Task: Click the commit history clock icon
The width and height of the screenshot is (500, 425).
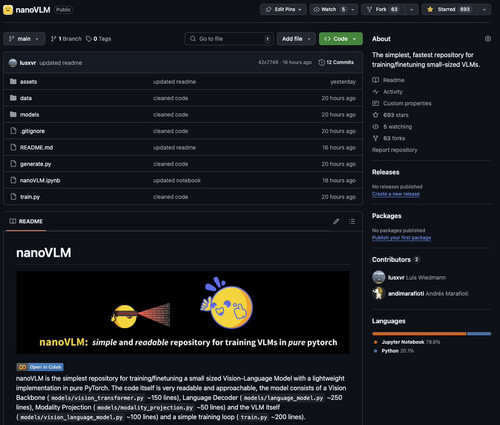Action: pos(321,62)
